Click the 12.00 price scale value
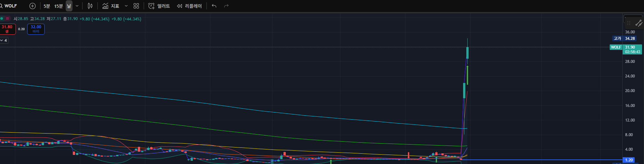This screenshot has width=644, height=164. pyautogui.click(x=630, y=120)
